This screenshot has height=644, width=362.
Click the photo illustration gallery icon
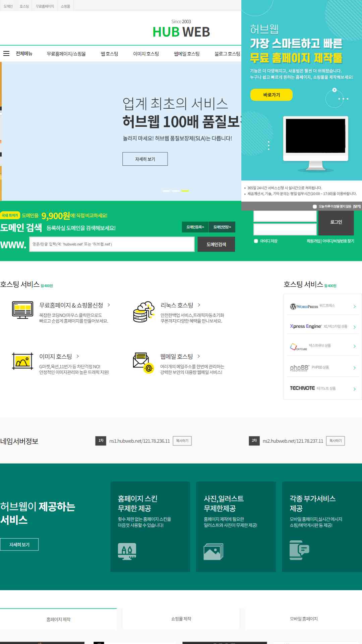pyautogui.click(x=214, y=552)
